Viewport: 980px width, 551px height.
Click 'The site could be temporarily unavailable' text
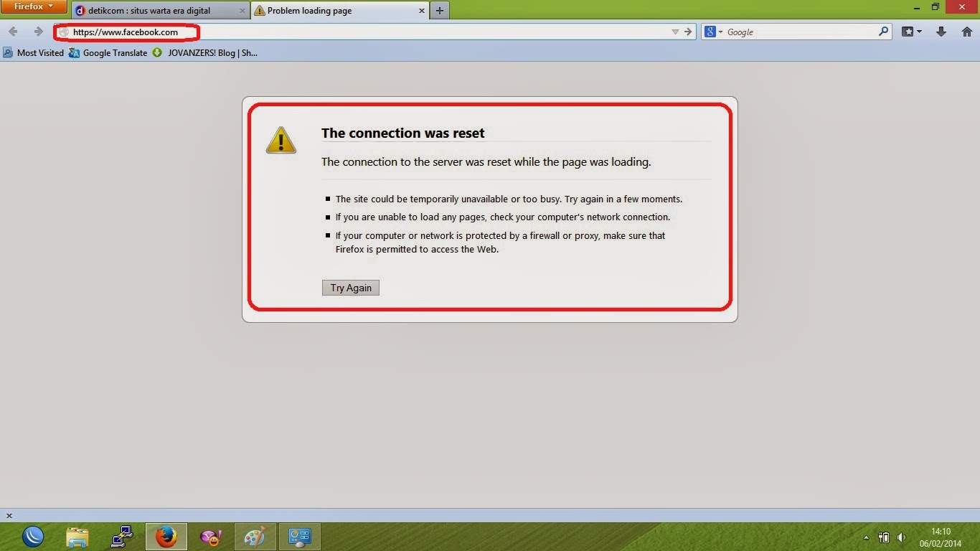point(509,199)
